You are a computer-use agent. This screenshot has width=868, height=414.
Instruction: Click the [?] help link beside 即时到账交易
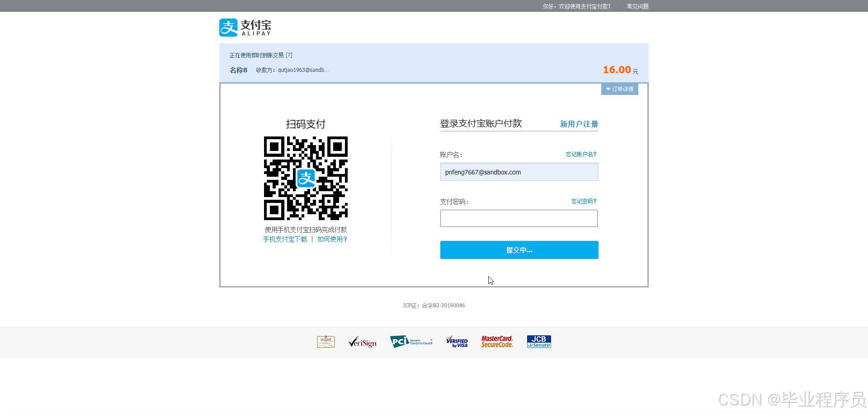click(x=289, y=55)
